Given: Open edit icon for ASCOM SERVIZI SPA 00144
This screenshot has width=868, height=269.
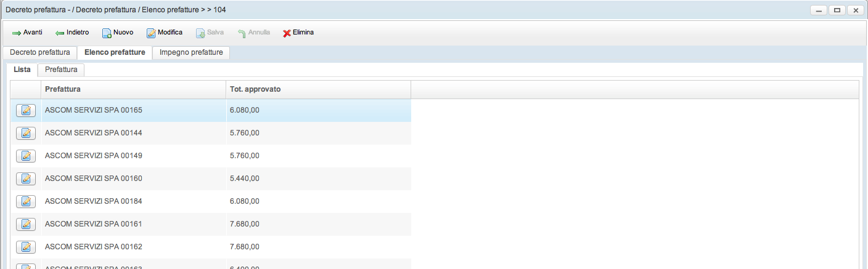Looking at the screenshot, I should click(x=26, y=133).
